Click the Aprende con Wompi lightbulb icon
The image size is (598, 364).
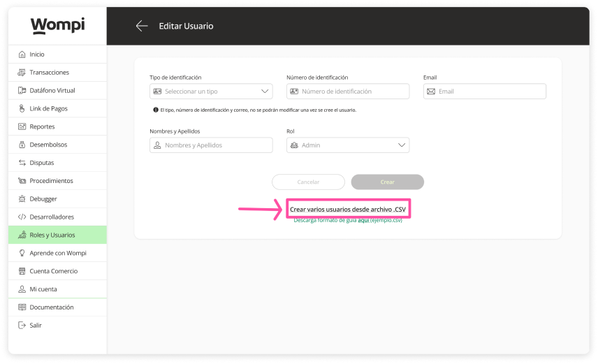22,253
